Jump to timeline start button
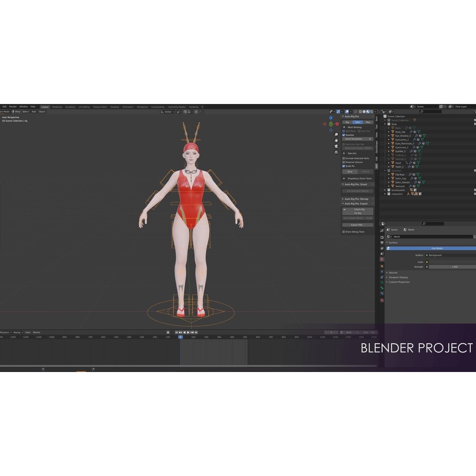The height and width of the screenshot is (476, 476). click(177, 332)
